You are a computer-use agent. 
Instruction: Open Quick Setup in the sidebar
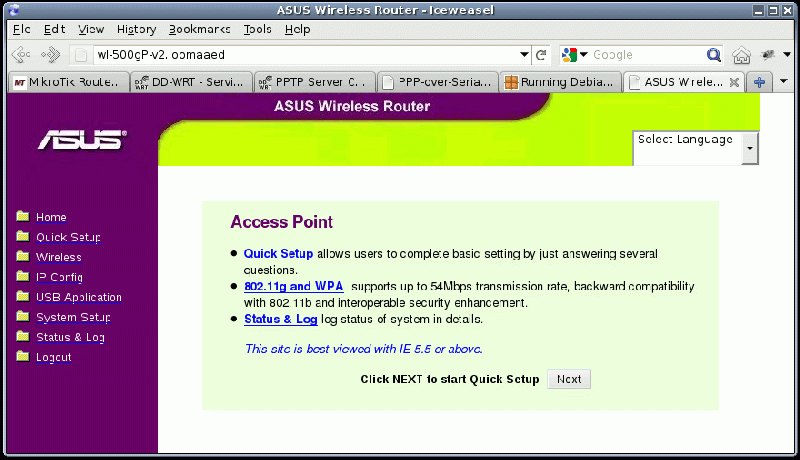tap(68, 237)
